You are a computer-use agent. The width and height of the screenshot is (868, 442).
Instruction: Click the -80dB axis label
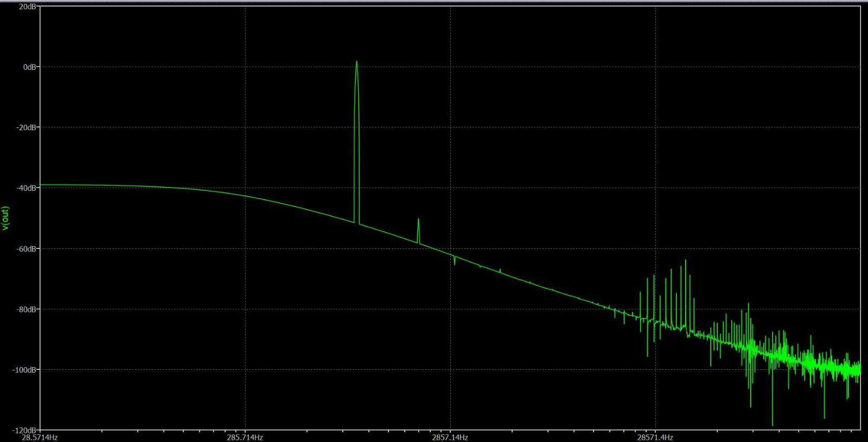26,310
